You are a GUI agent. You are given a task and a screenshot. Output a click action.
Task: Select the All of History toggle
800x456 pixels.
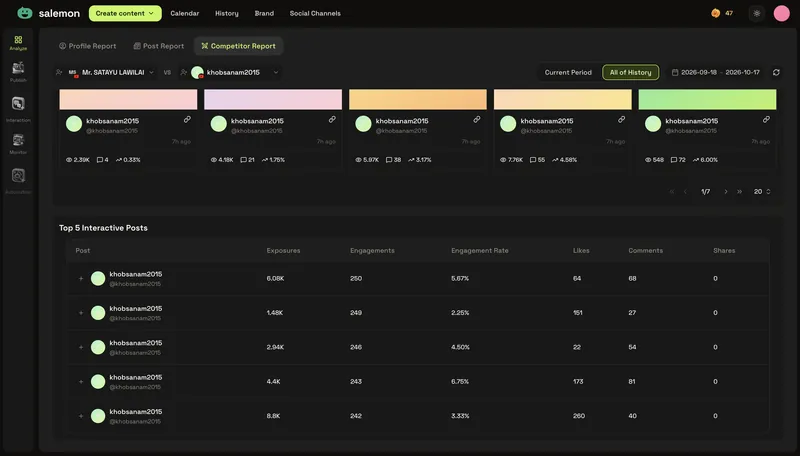pyautogui.click(x=631, y=72)
